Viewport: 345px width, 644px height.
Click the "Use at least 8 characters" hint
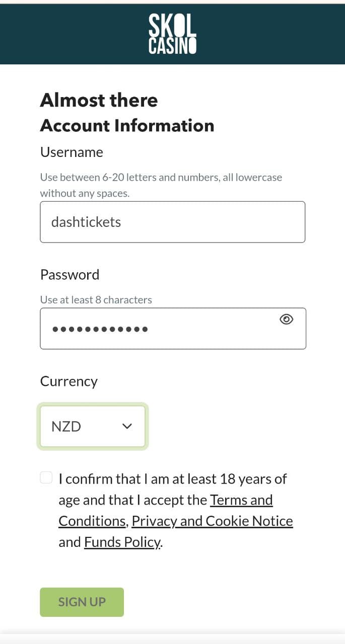(96, 300)
